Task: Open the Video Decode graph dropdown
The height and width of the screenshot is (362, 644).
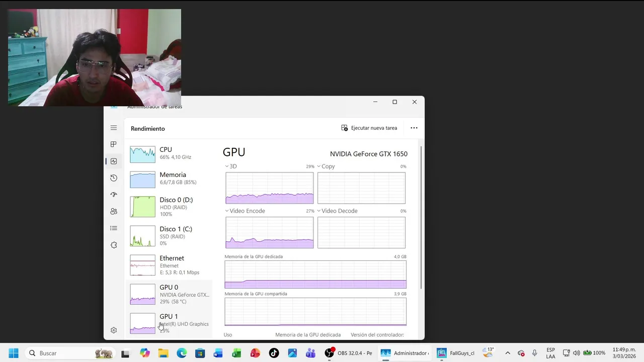Action: point(337,211)
